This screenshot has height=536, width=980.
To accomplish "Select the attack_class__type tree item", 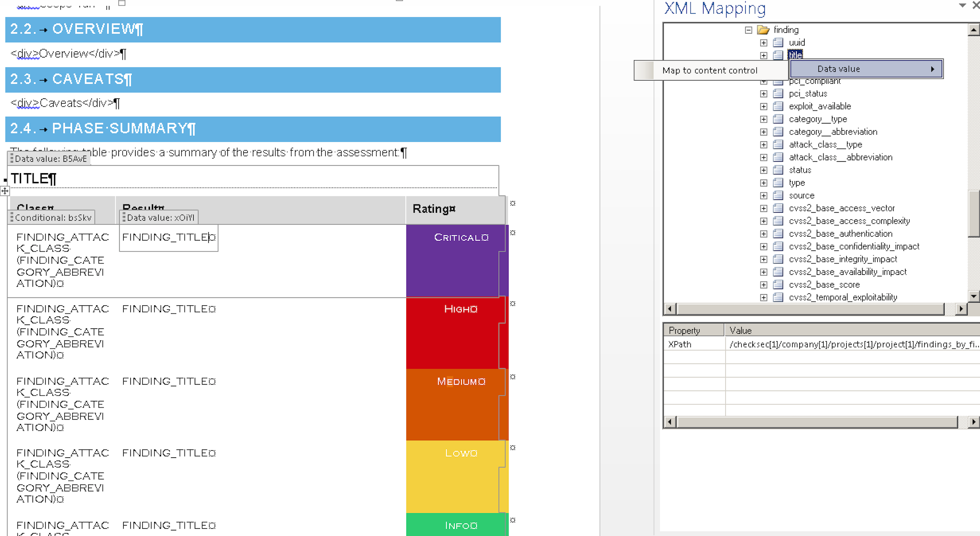I will coord(825,145).
